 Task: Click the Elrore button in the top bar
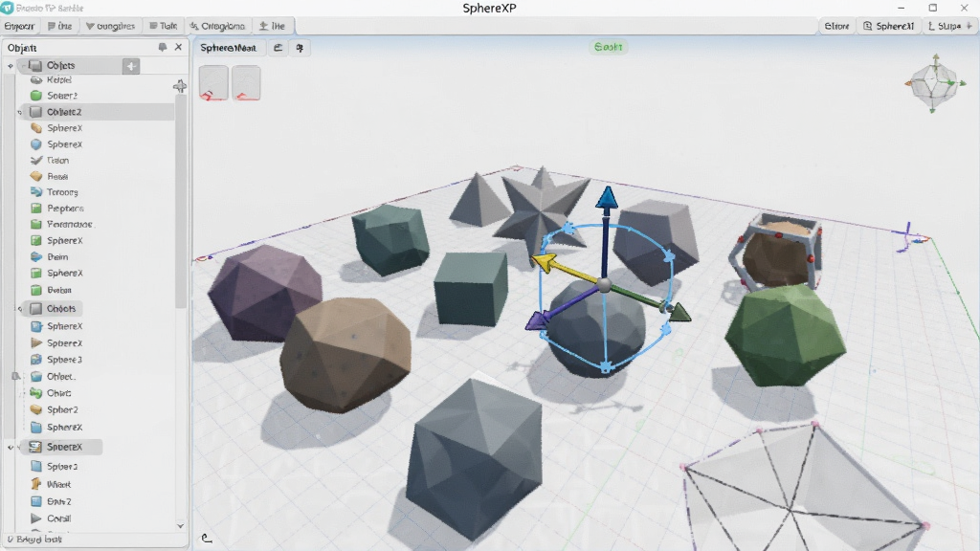tap(836, 26)
